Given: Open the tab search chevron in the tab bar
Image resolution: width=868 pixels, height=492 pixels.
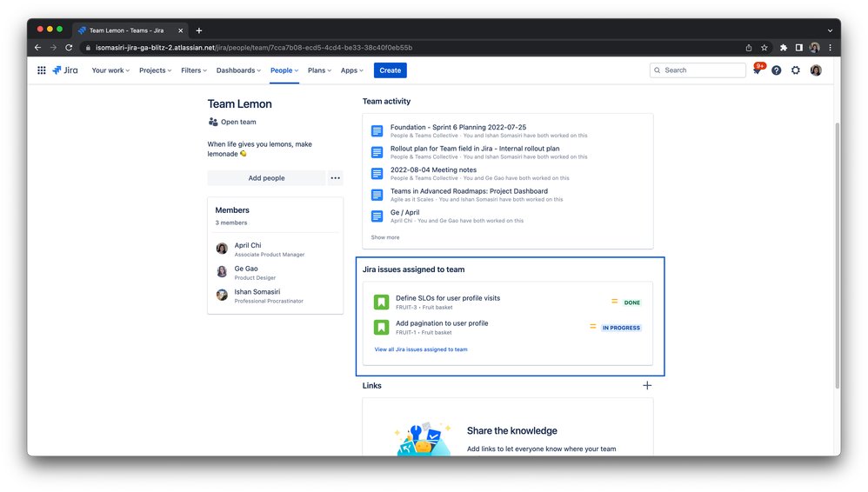Looking at the screenshot, I should pos(830,30).
